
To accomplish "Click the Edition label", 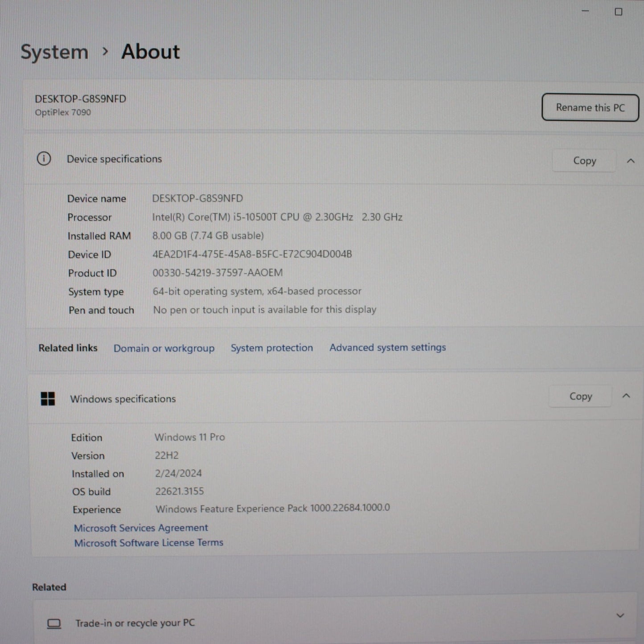I will pos(86,438).
